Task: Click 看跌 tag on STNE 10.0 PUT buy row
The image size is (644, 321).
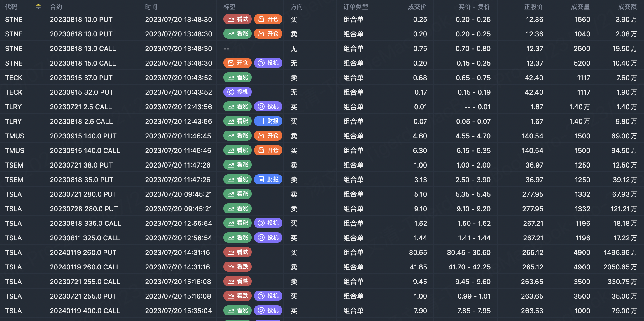Action: click(237, 19)
